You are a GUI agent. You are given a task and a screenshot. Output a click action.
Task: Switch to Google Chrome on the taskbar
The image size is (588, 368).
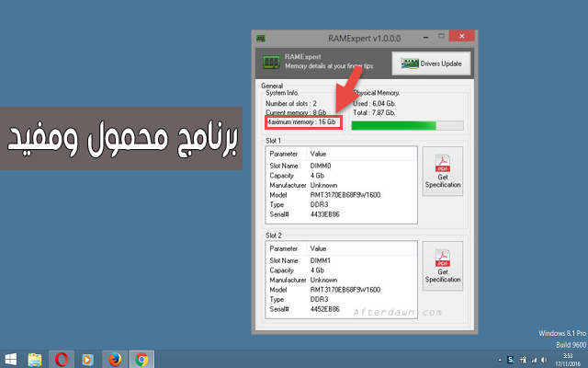point(141,360)
